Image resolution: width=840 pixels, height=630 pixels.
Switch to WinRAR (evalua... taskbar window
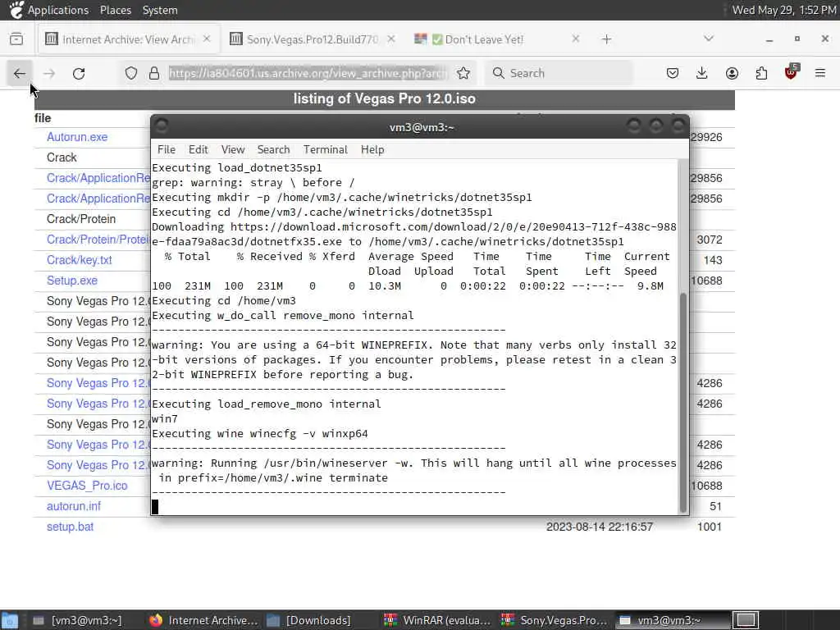click(x=437, y=620)
